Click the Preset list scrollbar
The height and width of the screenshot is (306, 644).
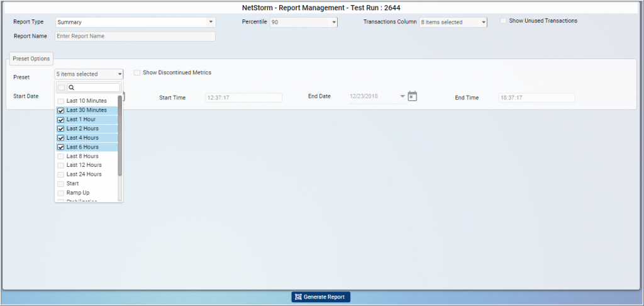(120, 136)
